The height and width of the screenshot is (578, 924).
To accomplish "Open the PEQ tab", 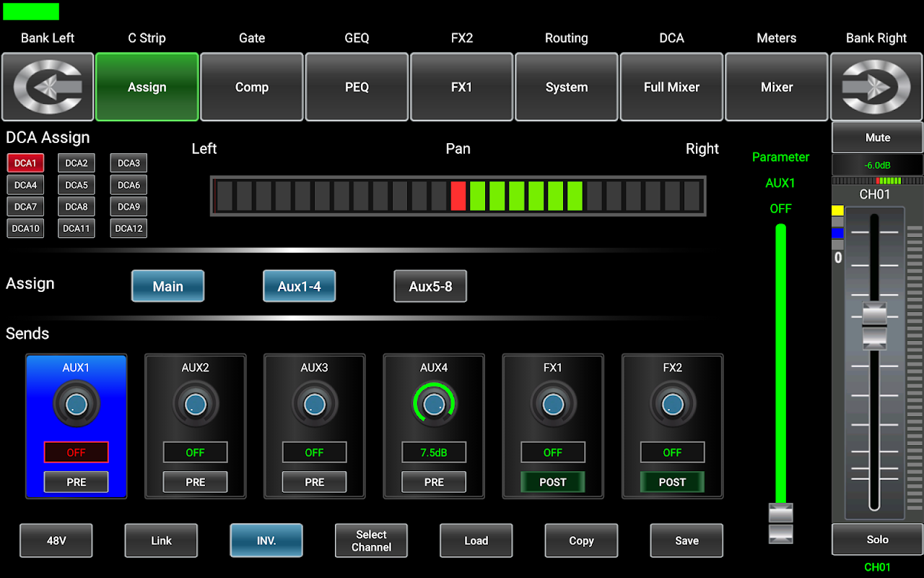I will click(x=357, y=87).
